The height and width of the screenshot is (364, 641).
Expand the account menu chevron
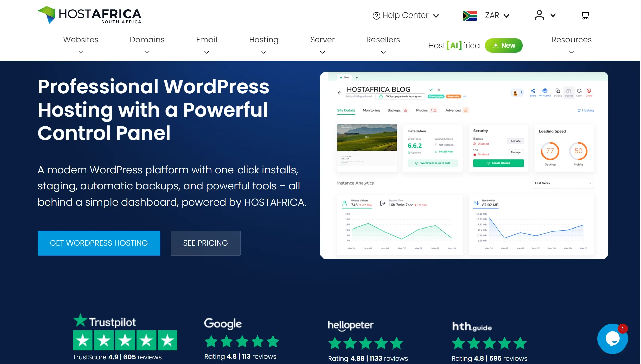point(553,15)
